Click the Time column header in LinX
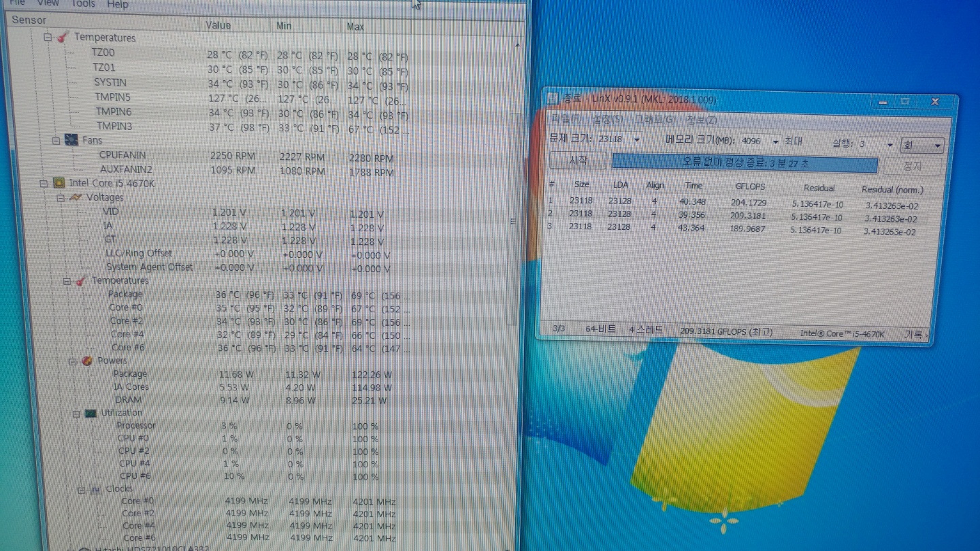980x551 pixels. pyautogui.click(x=693, y=186)
